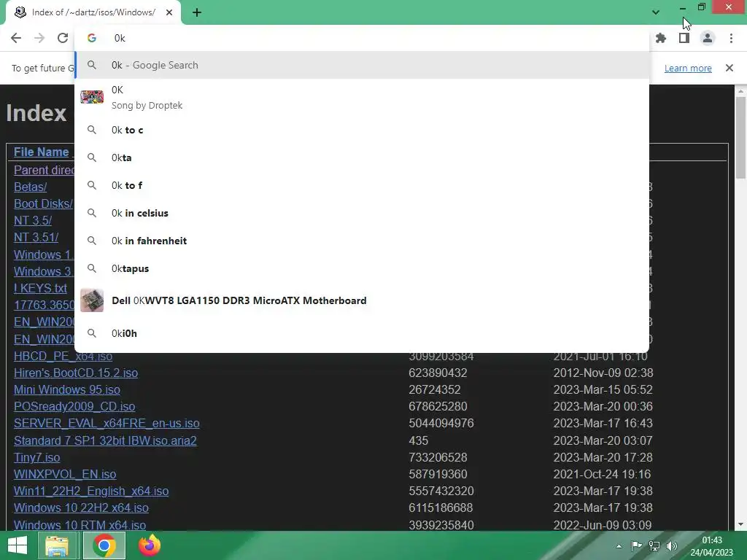
Task: Open the NT 3.5/ folder link
Action: pyautogui.click(x=32, y=220)
